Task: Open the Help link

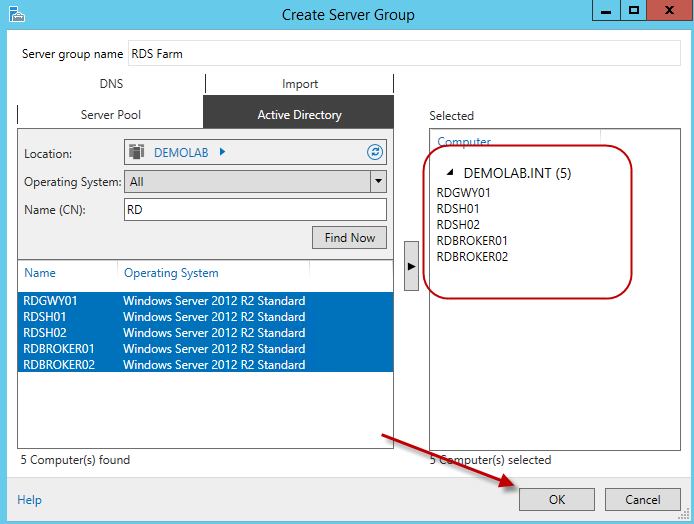Action: [x=30, y=500]
